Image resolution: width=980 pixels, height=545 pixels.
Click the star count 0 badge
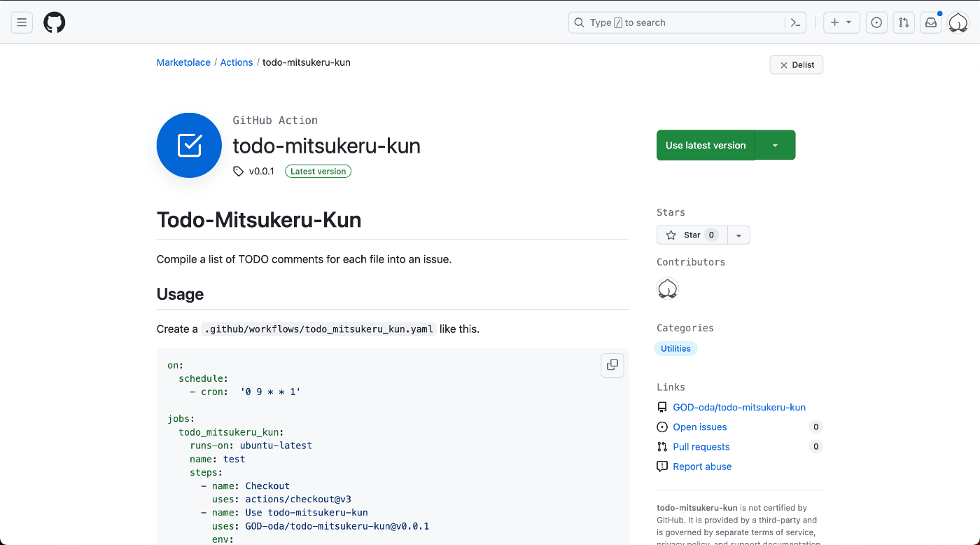tap(711, 235)
